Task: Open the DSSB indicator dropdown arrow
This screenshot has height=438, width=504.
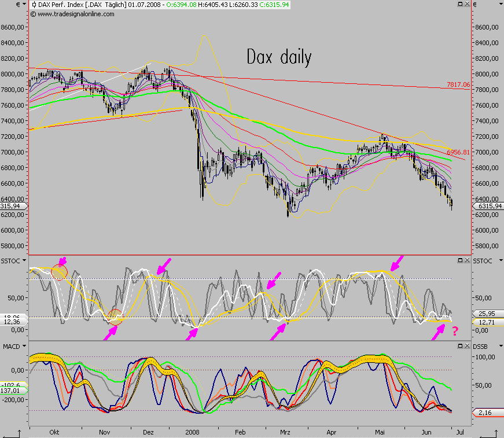Action: [x=501, y=346]
